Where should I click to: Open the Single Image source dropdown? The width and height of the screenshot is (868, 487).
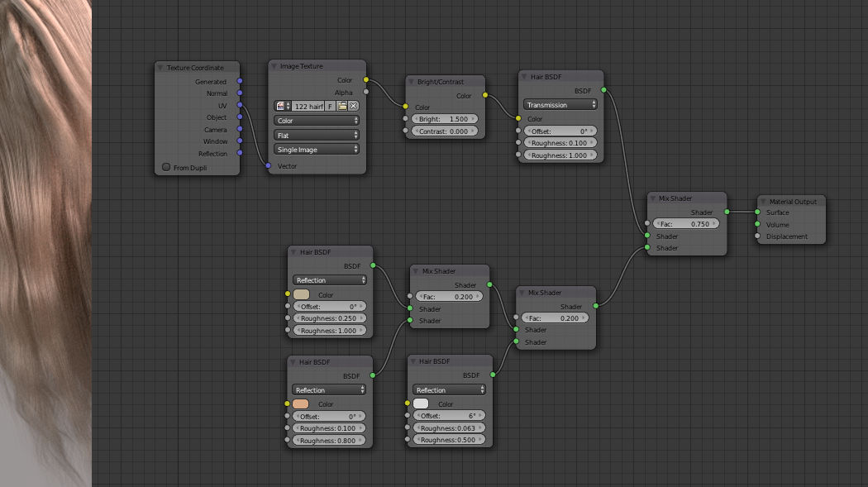click(x=317, y=150)
